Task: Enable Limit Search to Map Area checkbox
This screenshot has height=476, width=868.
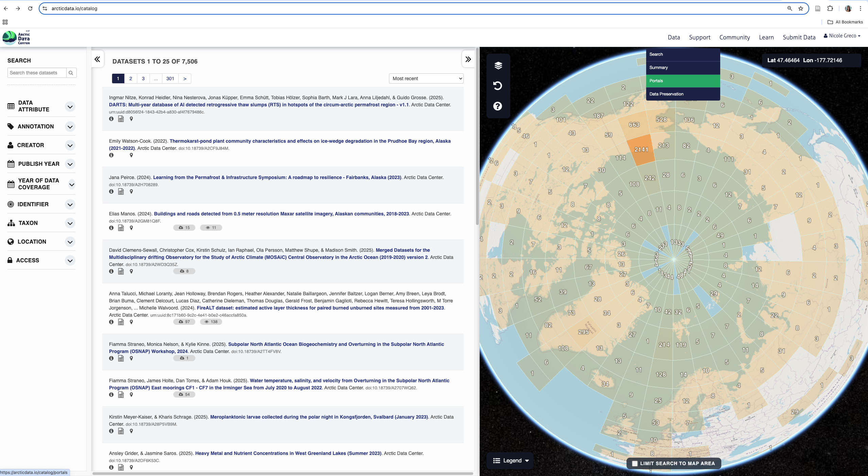Action: [635, 463]
